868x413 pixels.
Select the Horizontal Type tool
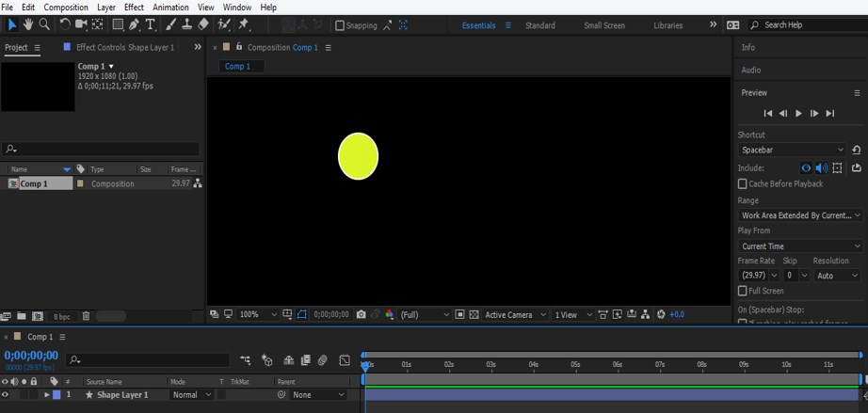click(x=151, y=24)
